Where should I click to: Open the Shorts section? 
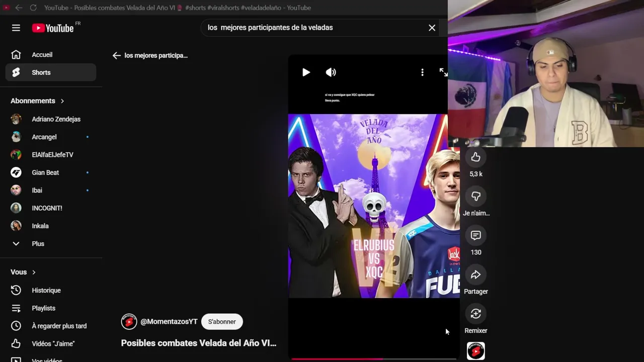click(x=51, y=72)
